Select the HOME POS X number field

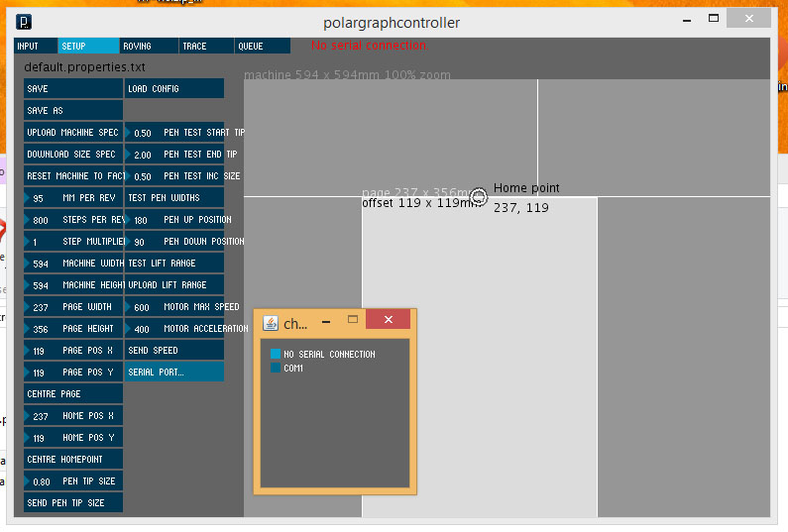coord(73,415)
